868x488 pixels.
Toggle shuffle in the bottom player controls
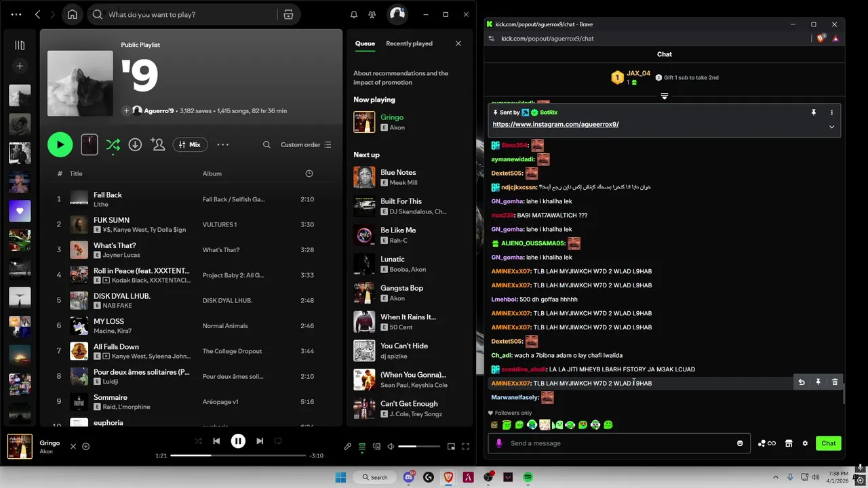tap(198, 441)
